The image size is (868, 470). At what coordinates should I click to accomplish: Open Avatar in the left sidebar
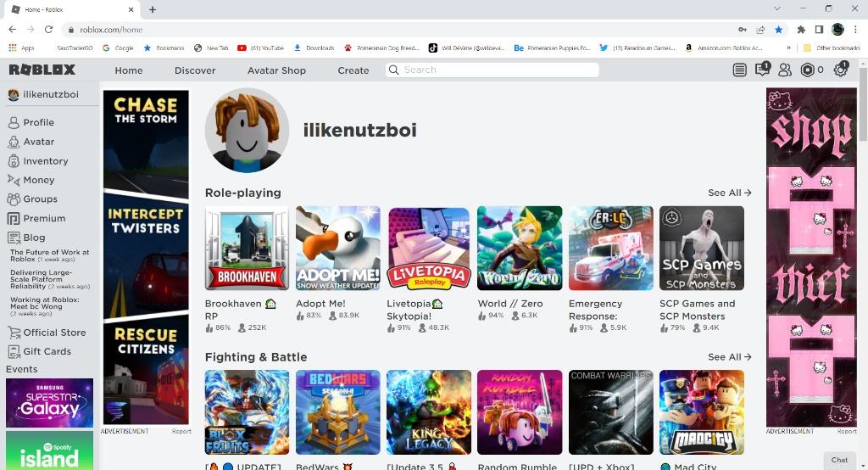pyautogui.click(x=31, y=142)
